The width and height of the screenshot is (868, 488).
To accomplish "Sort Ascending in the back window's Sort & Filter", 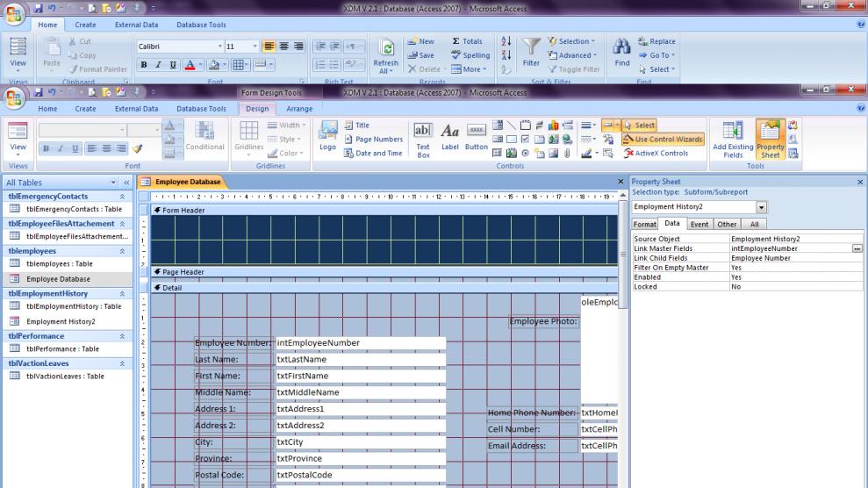I will (x=506, y=41).
